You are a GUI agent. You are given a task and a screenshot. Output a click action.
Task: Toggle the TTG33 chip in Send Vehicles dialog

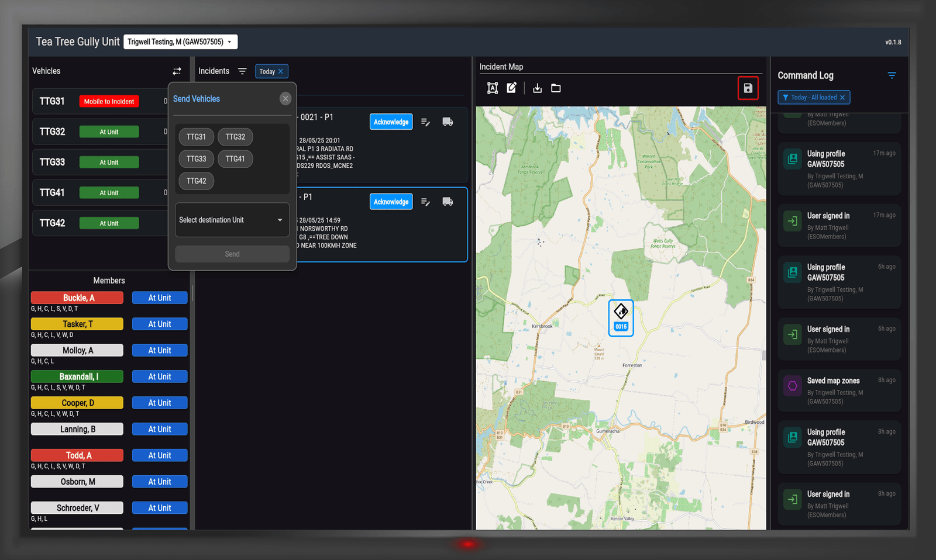tap(196, 158)
